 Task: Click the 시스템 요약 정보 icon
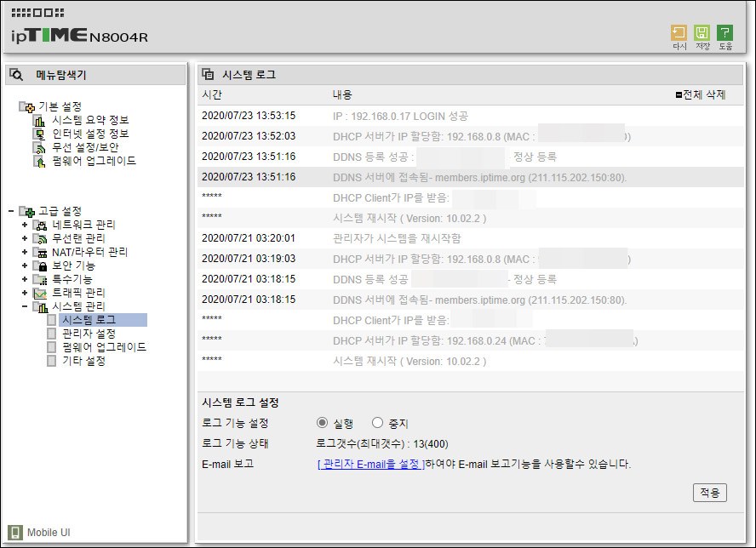coord(39,120)
